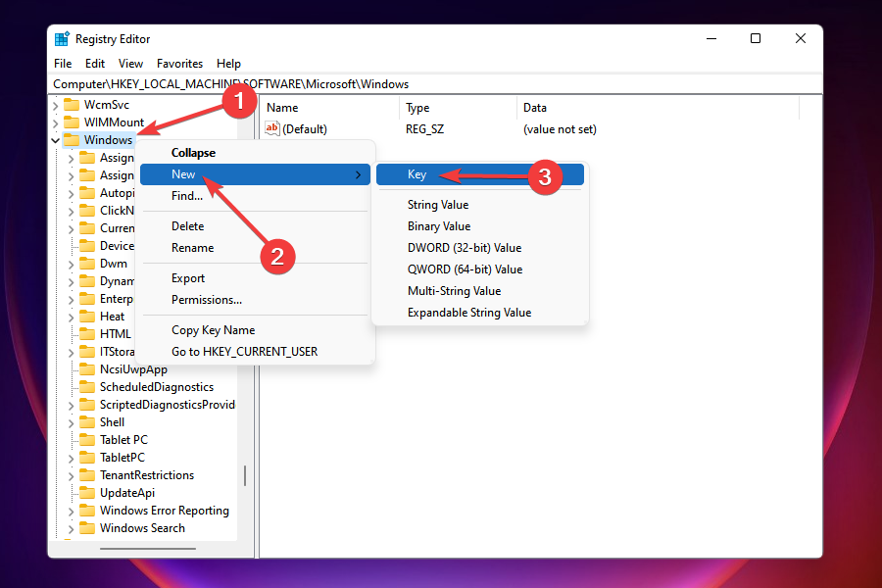
Task: Open Permissions... from the context menu
Action: tap(255, 299)
